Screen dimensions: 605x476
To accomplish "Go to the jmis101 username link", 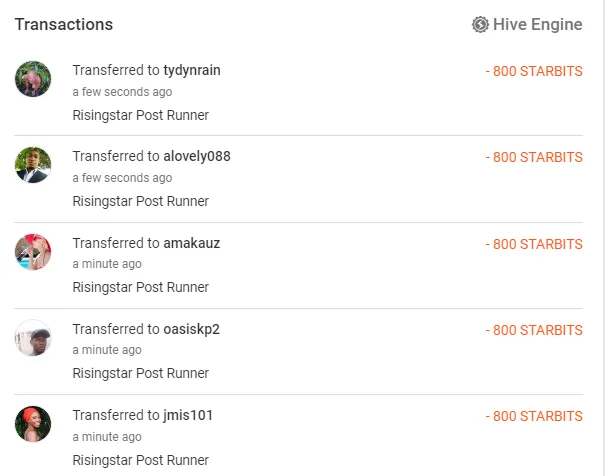I will pyautogui.click(x=188, y=415).
